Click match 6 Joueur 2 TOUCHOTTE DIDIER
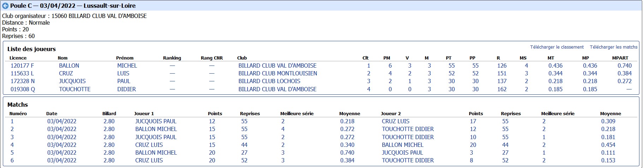This screenshot has height=168, width=644. tap(407, 161)
